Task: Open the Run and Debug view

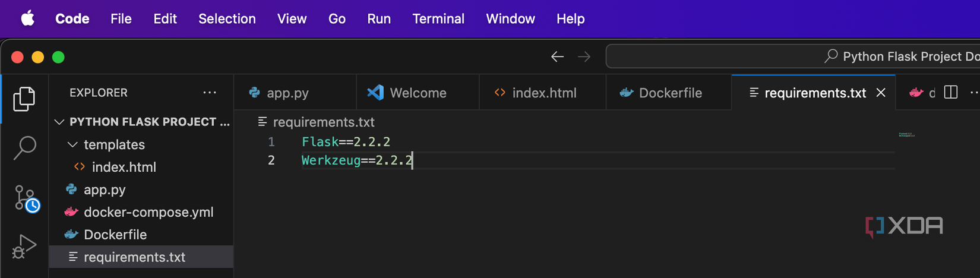Action: coord(24,246)
